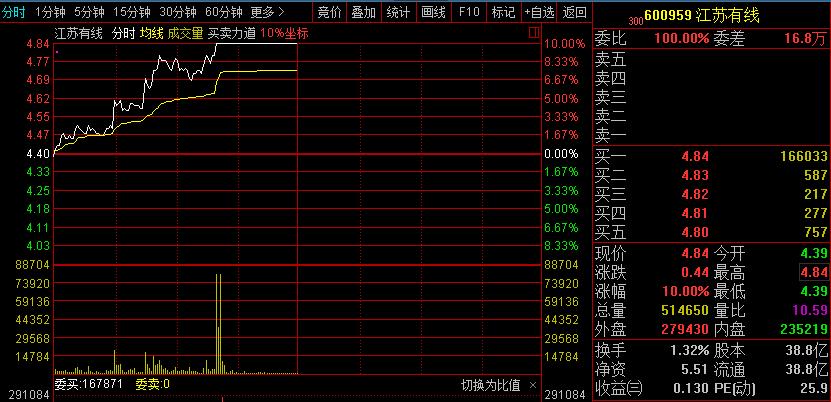
Task: Click the 4.40 left axis price label
Action: pyautogui.click(x=38, y=154)
